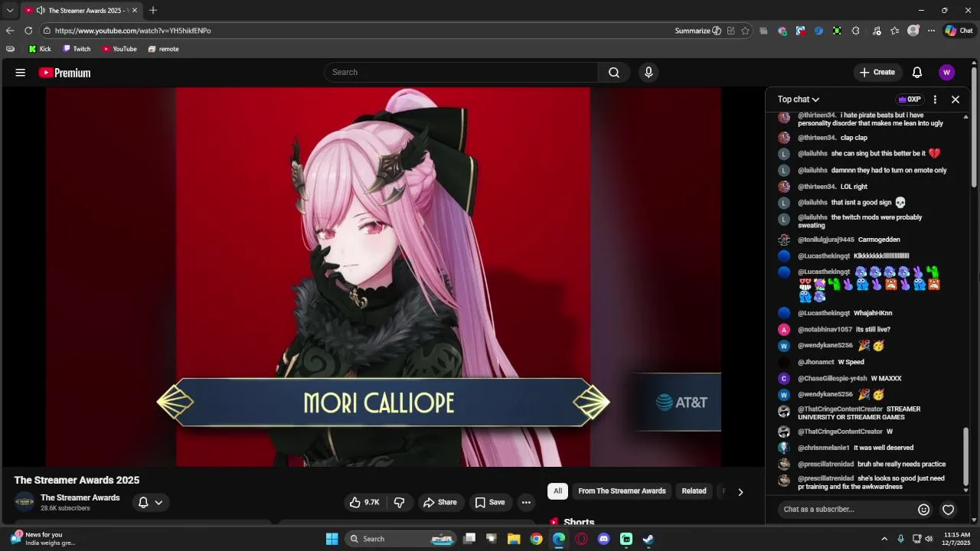This screenshot has height=551, width=980.
Task: Open live chat options three-dot menu
Action: [935, 99]
